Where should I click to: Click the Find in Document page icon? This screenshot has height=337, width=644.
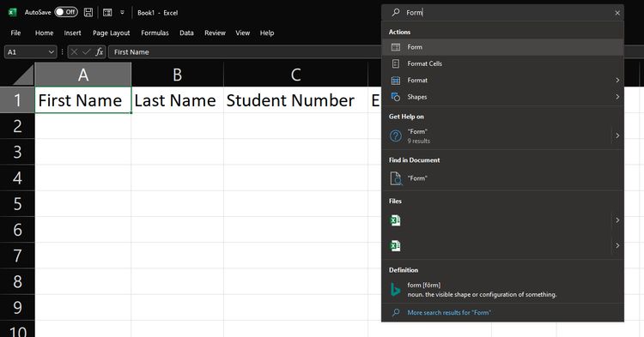pos(396,178)
